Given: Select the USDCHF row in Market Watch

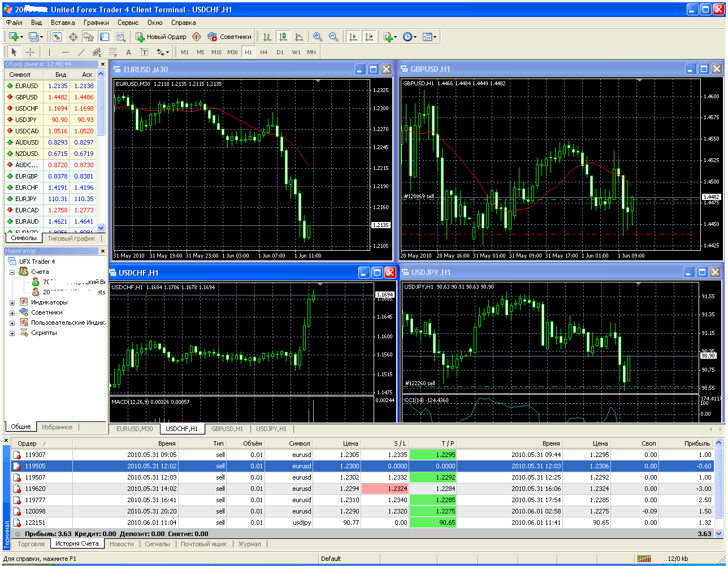Looking at the screenshot, I should (50, 108).
